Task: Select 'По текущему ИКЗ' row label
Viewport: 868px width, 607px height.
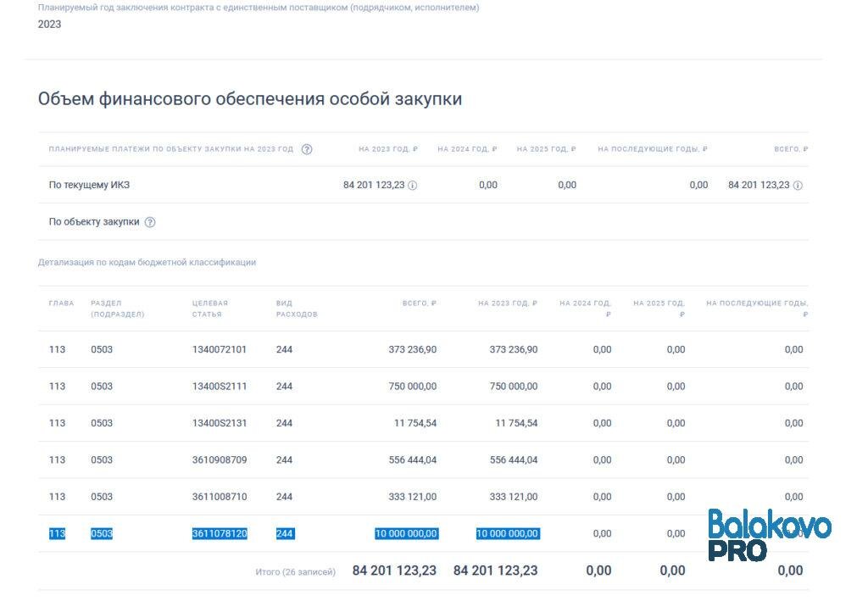Action: [89, 185]
